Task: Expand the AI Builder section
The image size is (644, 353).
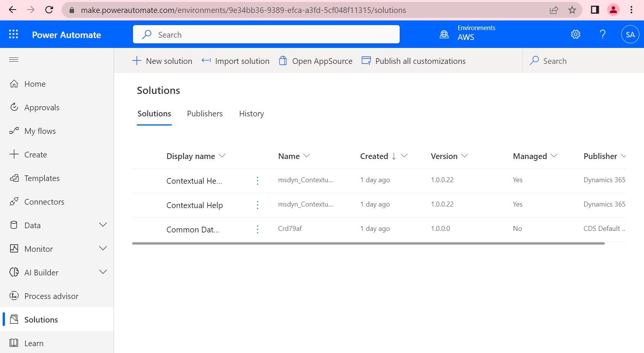Action: (x=103, y=272)
